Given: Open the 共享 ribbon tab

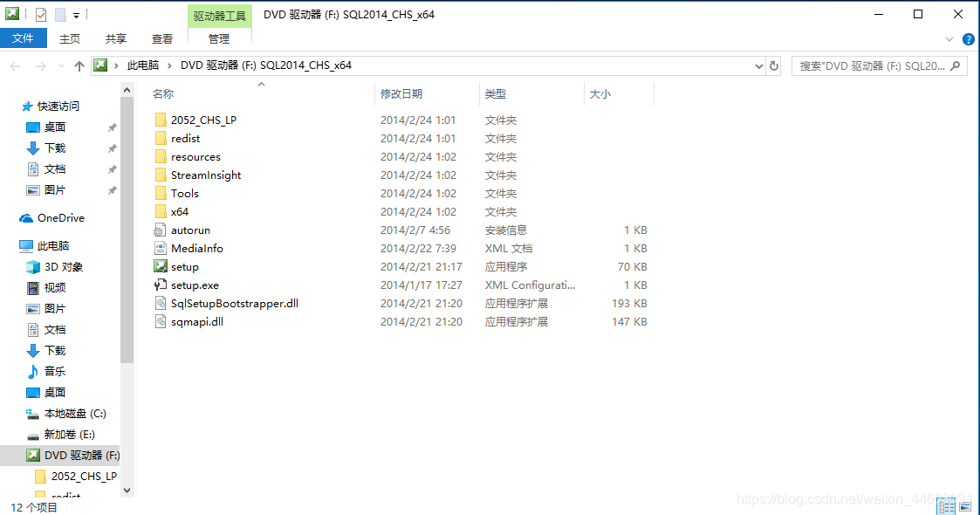Looking at the screenshot, I should pos(115,38).
